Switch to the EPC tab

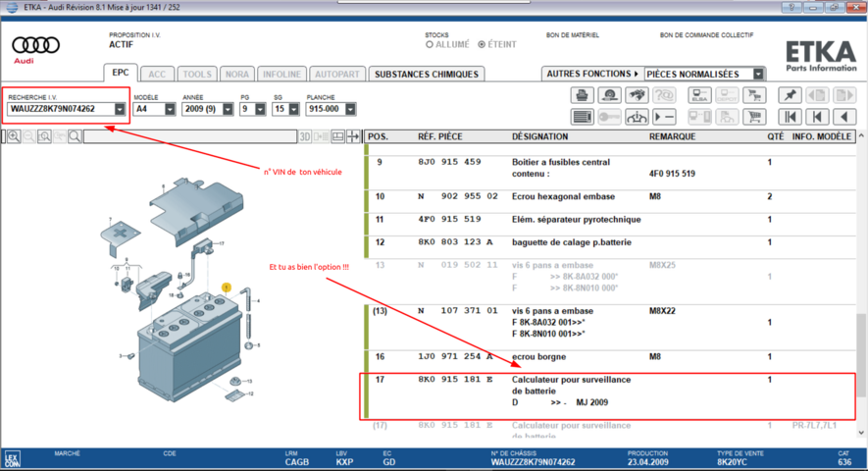coord(120,73)
